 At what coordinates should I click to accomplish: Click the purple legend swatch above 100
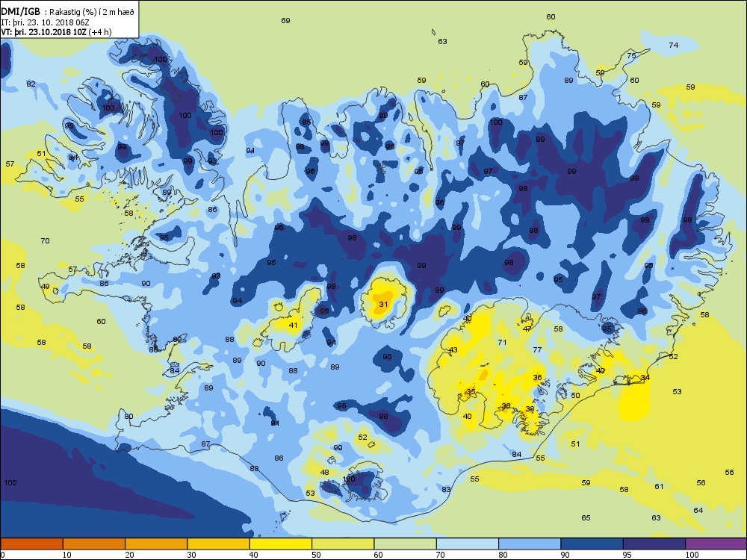click(x=716, y=544)
